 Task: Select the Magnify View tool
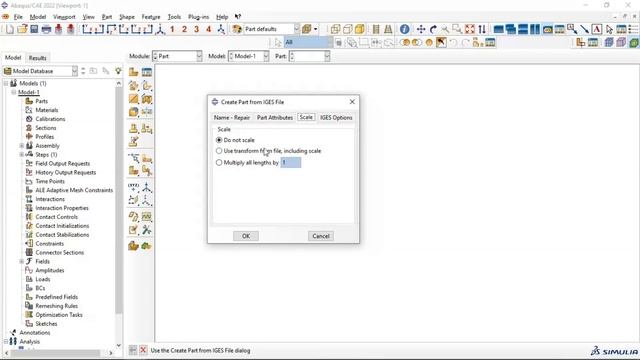tap(445, 29)
